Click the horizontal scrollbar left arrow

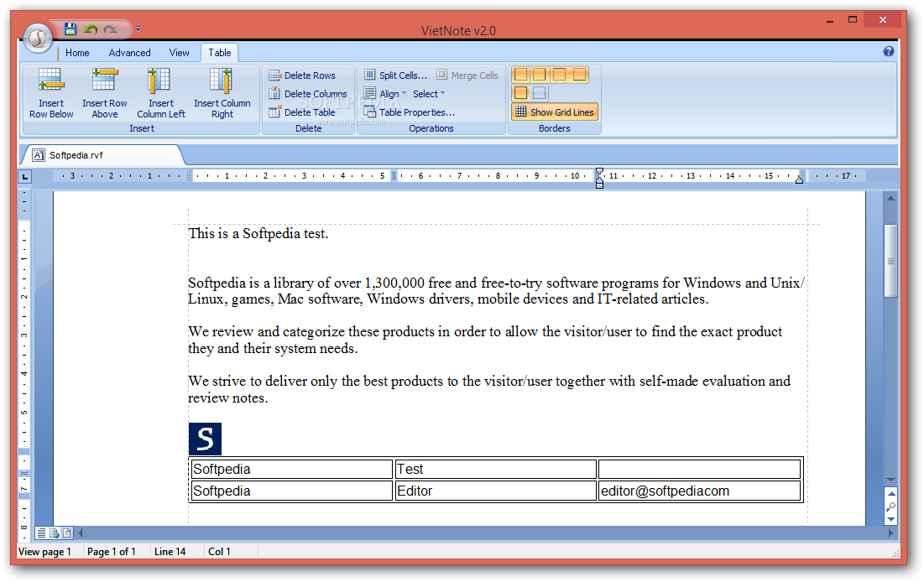click(81, 533)
